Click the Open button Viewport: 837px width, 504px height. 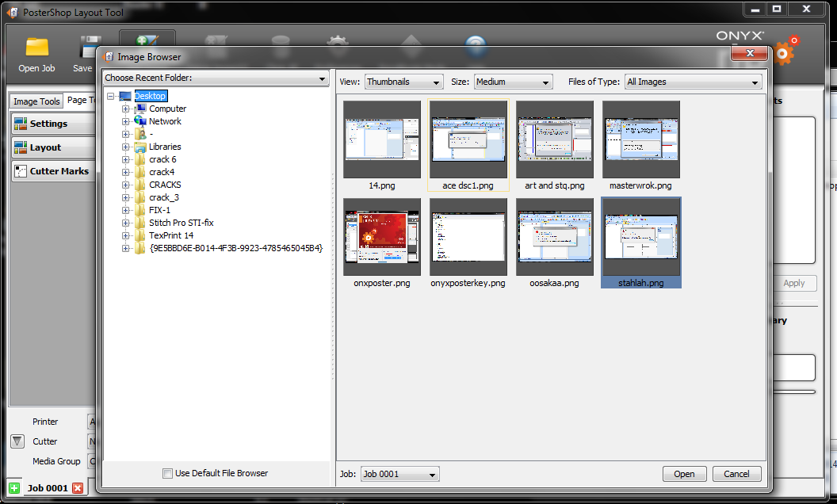point(684,474)
